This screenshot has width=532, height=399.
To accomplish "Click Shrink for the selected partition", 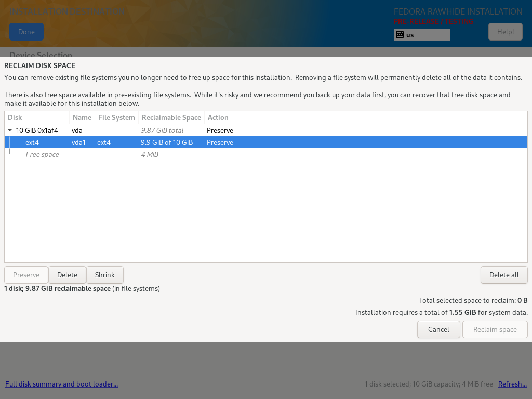I will pos(105,275).
